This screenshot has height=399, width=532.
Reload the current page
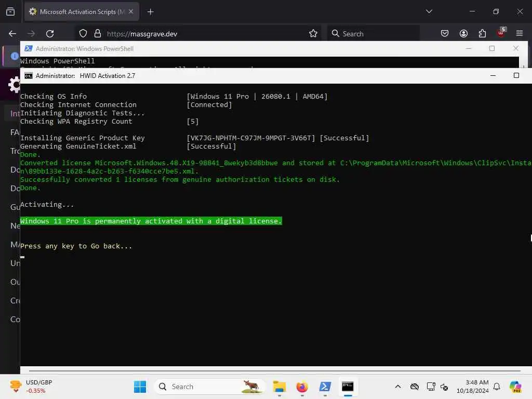pos(50,34)
